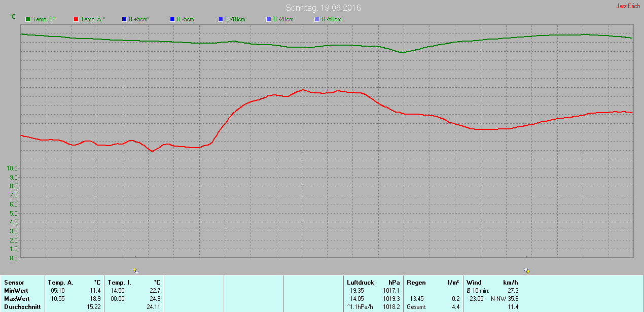Click the Jarz Erich author label
Image resolution: width=644 pixels, height=312 pixels.
(x=628, y=6)
